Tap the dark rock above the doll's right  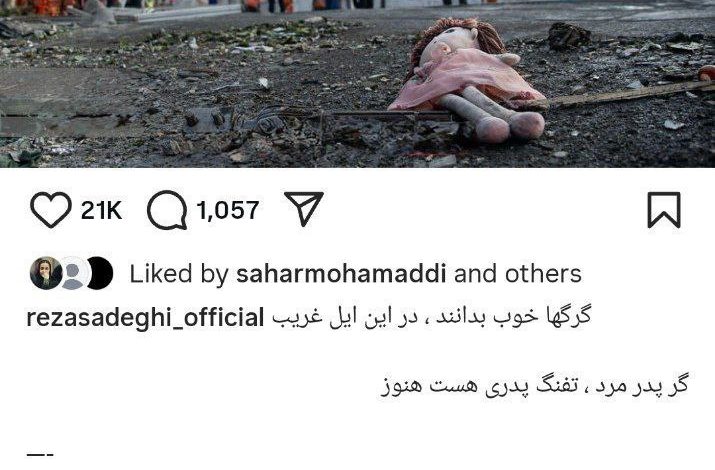(x=569, y=36)
